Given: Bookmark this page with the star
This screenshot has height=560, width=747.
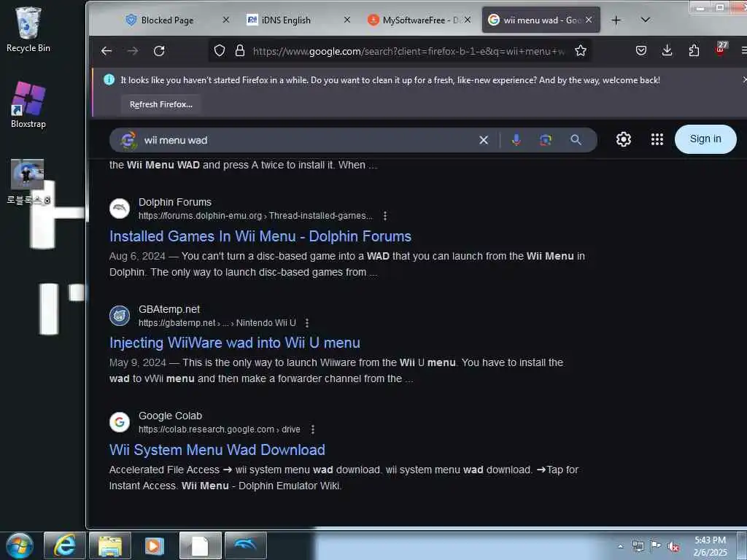Looking at the screenshot, I should point(580,51).
